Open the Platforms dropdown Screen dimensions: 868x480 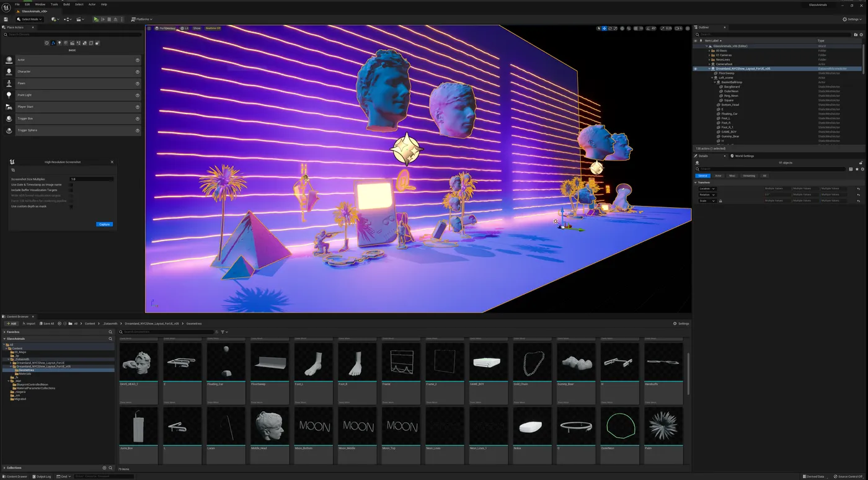(142, 19)
